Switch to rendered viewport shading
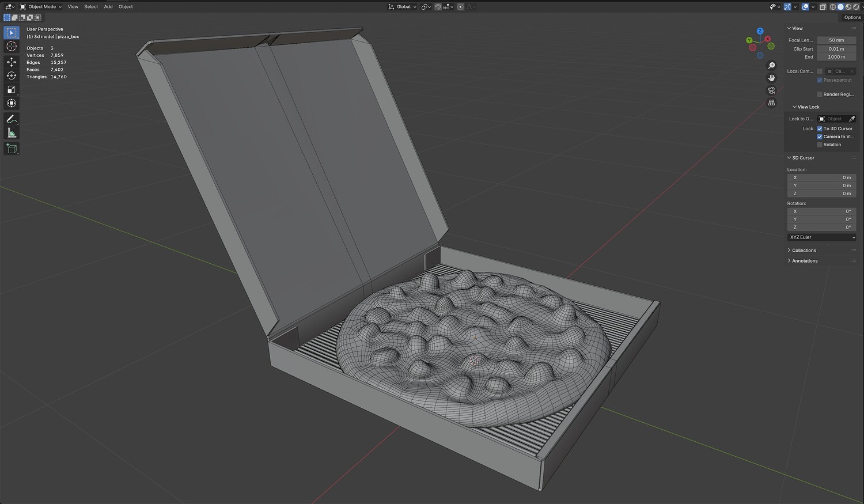864x504 pixels. pyautogui.click(x=855, y=7)
